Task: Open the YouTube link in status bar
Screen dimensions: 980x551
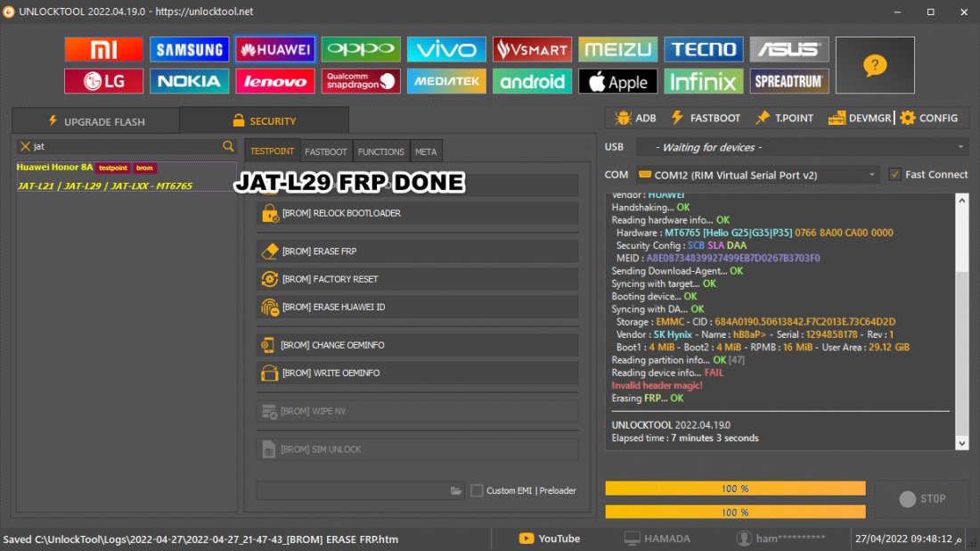Action: pos(550,539)
